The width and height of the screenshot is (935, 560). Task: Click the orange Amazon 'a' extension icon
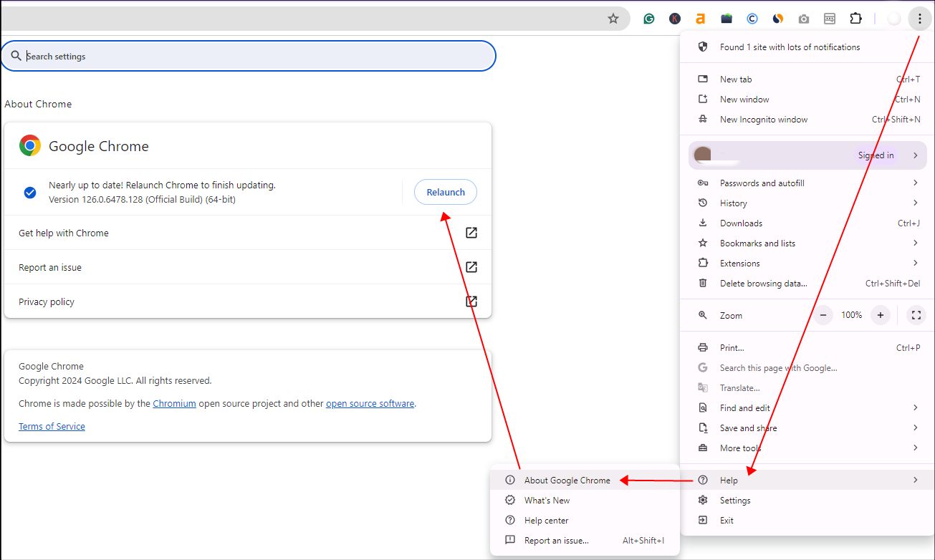click(701, 19)
